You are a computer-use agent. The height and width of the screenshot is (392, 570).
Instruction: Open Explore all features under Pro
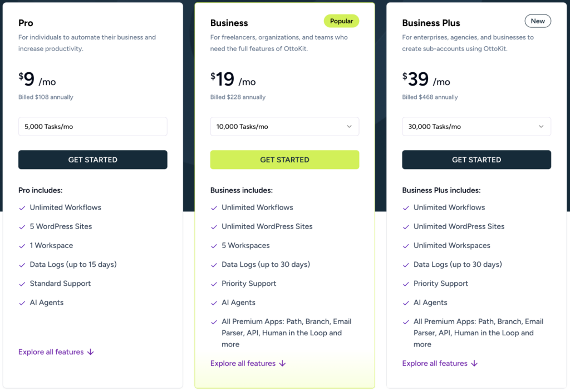(51, 352)
